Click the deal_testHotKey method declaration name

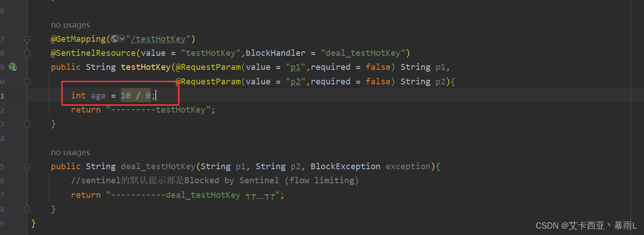point(158,166)
